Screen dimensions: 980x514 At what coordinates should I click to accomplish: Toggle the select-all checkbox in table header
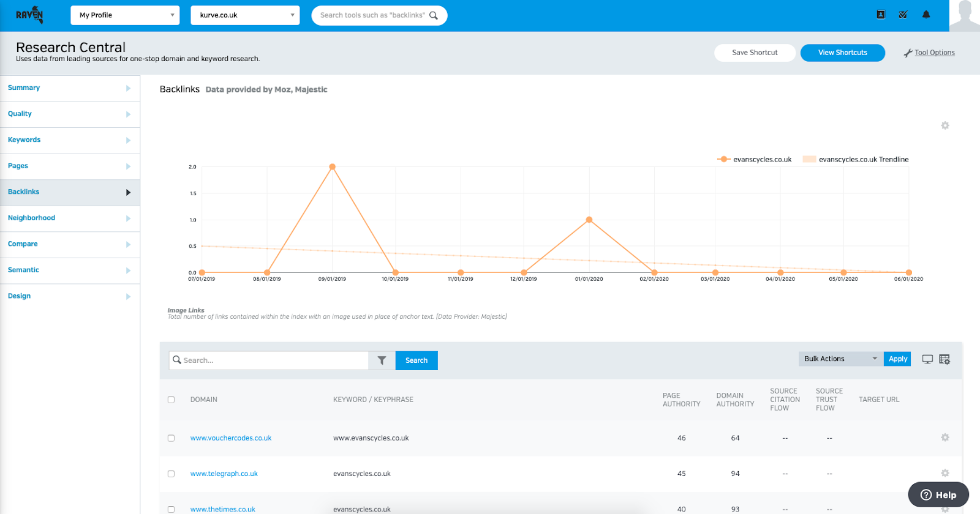click(x=171, y=400)
